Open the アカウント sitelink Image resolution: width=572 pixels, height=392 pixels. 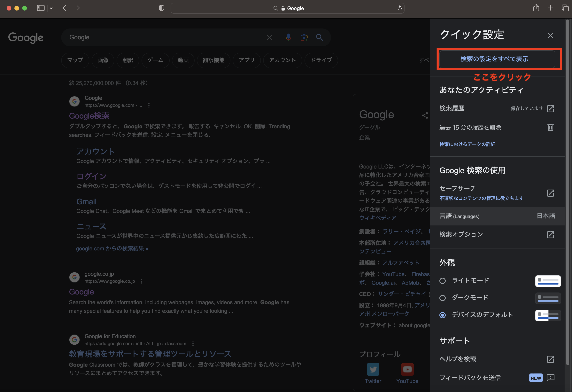pos(96,151)
